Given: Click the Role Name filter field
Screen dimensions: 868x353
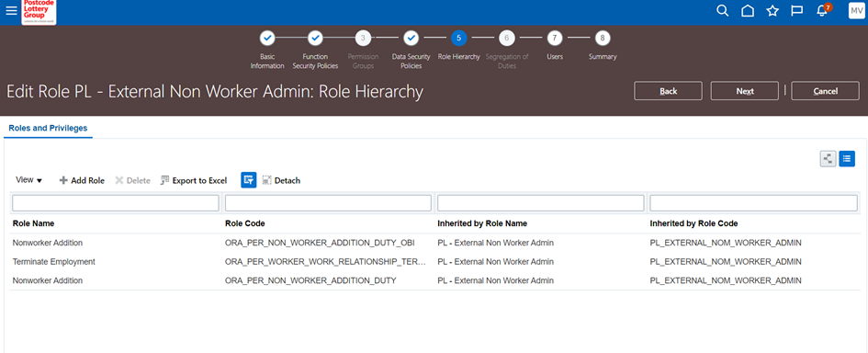Looking at the screenshot, I should [116, 203].
